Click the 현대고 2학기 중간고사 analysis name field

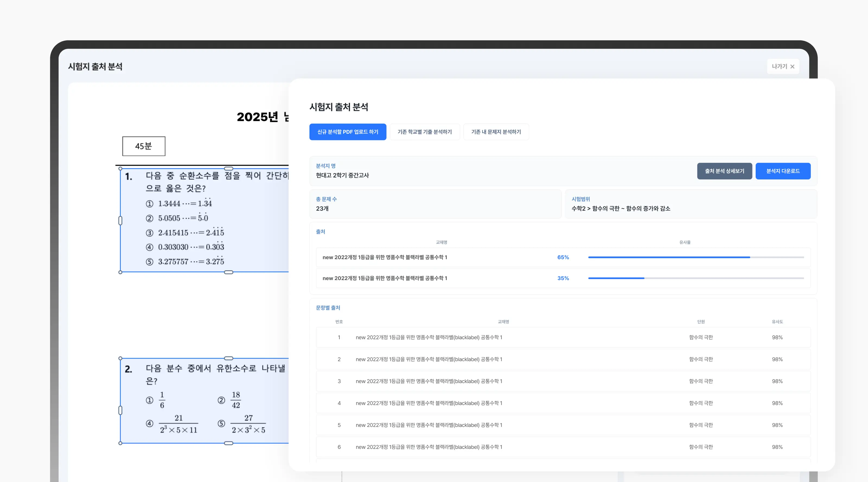pyautogui.click(x=342, y=175)
